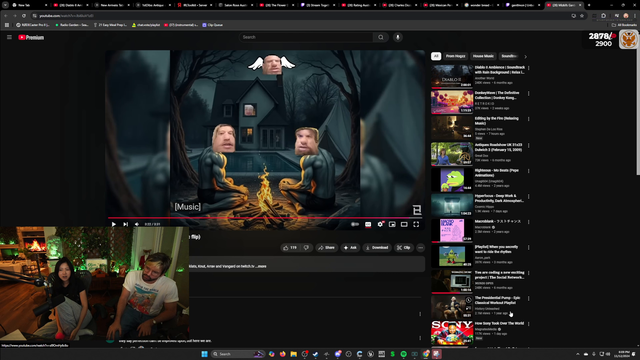Open Firefox from the taskbar
The width and height of the screenshot is (640, 360).
click(x=282, y=354)
